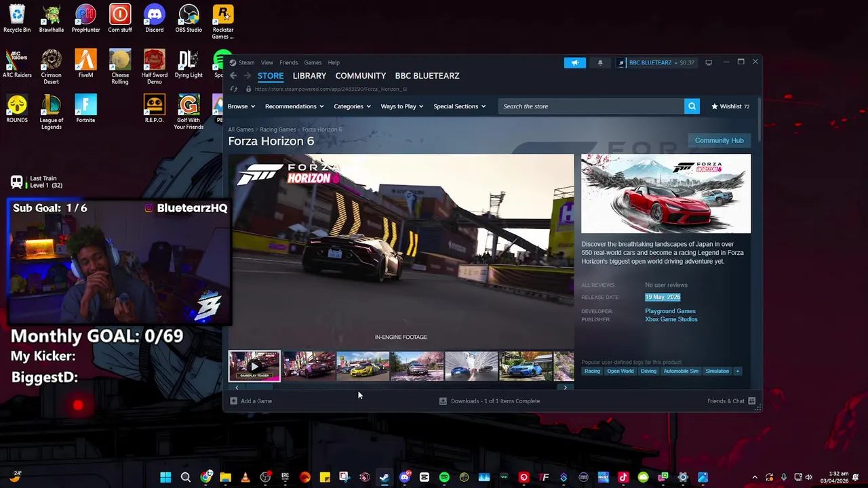Open the Help menu
Image resolution: width=868 pixels, height=488 pixels.
[334, 62]
